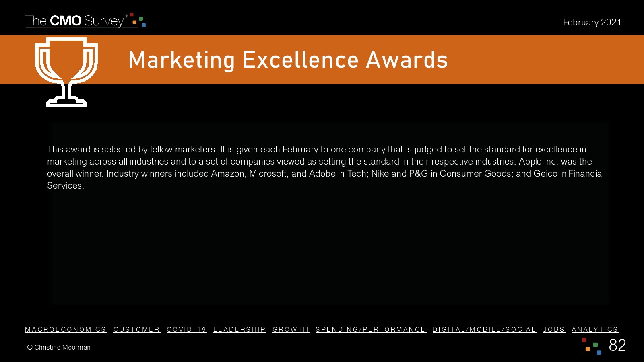Click The CMO Survey logo text
Viewport: 644px width, 362px height.
[76, 21]
